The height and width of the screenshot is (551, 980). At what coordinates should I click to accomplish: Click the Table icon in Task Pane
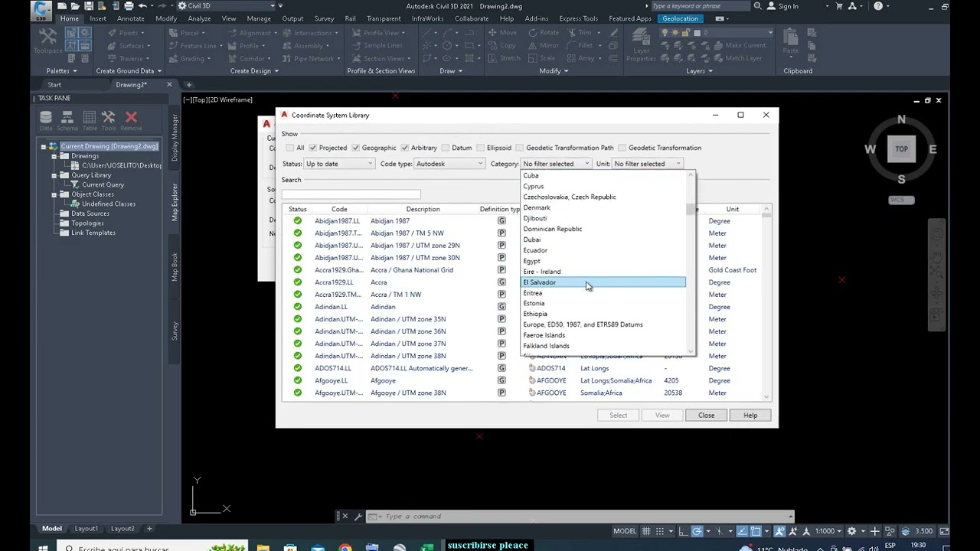[89, 120]
